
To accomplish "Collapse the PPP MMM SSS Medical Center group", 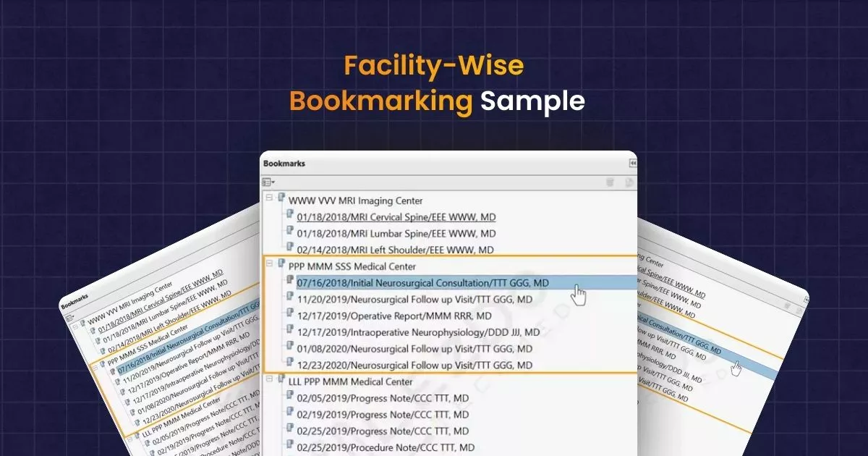I will point(270,265).
